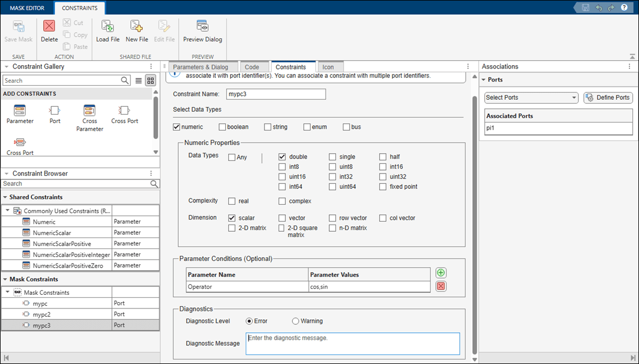Switch the Constraint Gallery to list view
This screenshot has height=364, width=639.
point(139,81)
